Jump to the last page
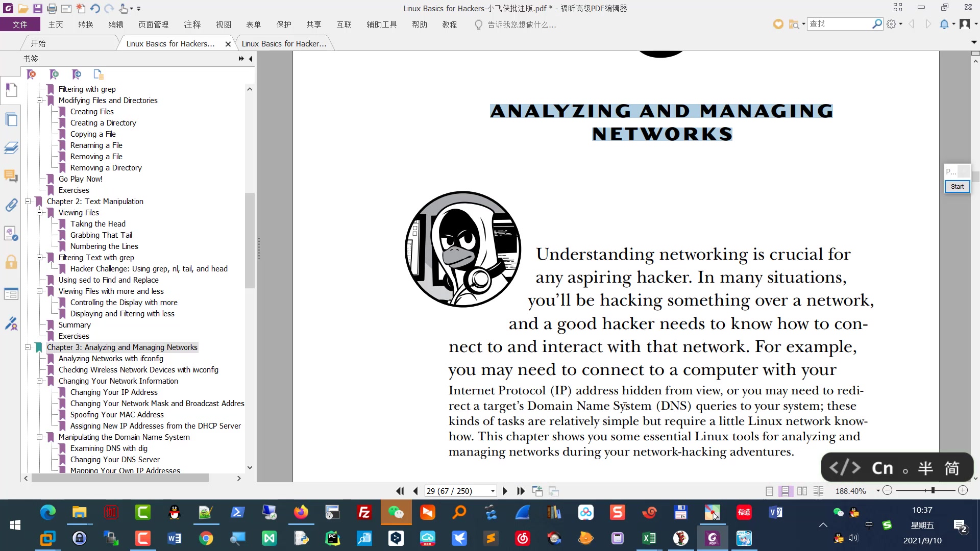Image resolution: width=980 pixels, height=551 pixels. coord(521,491)
